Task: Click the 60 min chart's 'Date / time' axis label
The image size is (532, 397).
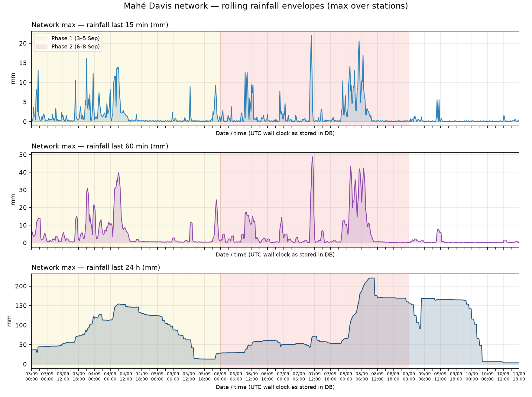Action: point(275,254)
